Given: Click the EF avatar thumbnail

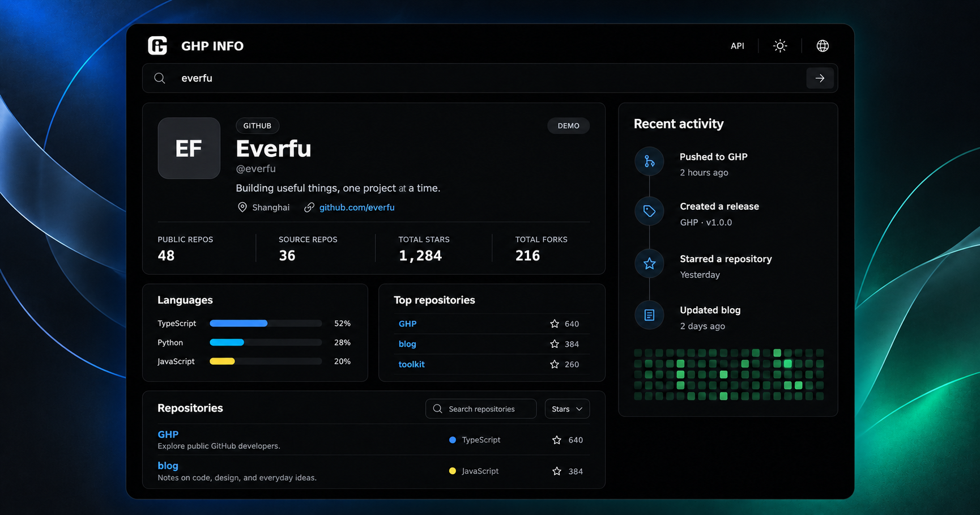Looking at the screenshot, I should point(189,148).
